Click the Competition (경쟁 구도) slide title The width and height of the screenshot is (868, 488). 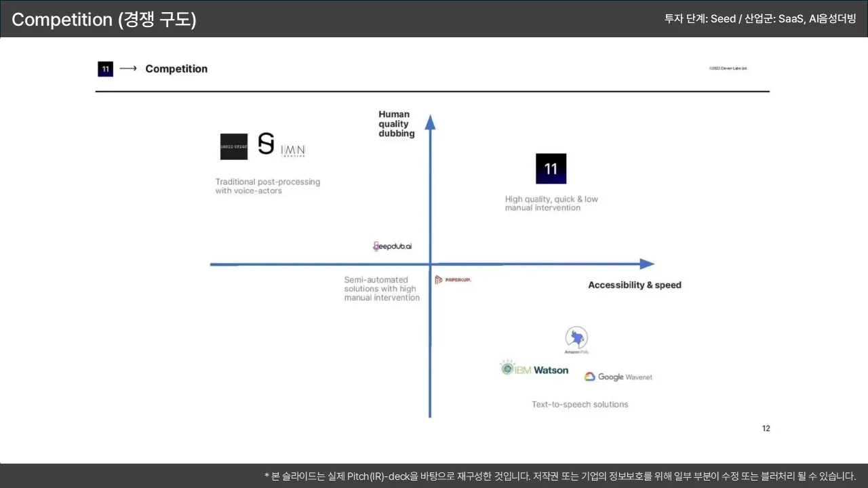pos(104,20)
